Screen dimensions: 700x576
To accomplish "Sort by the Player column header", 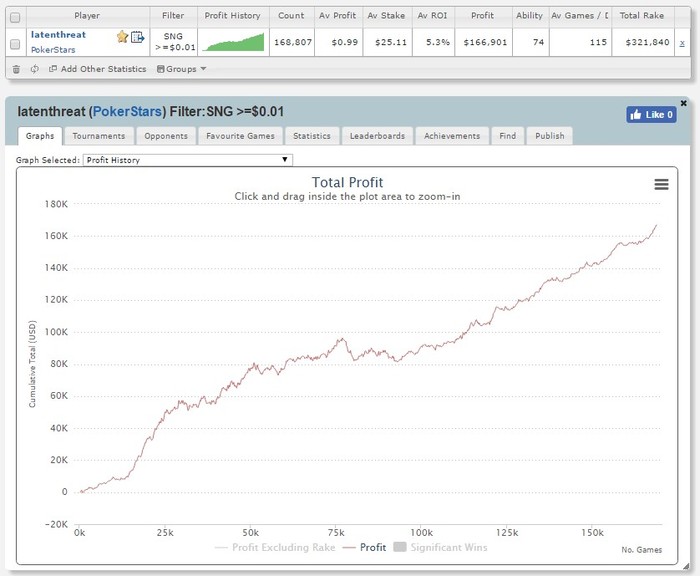I will coord(87,16).
